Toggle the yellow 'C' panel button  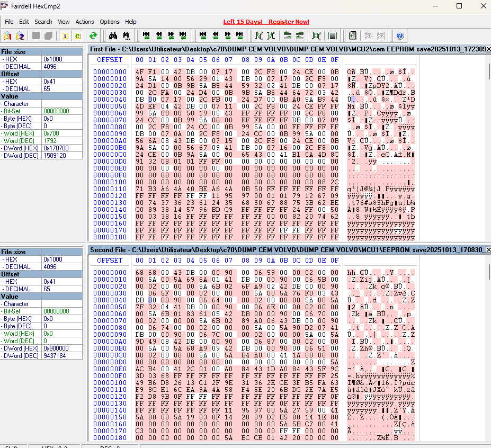[x=77, y=36]
